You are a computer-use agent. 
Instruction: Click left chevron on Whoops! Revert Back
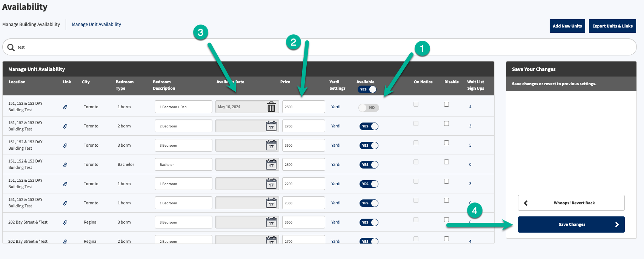click(x=526, y=203)
